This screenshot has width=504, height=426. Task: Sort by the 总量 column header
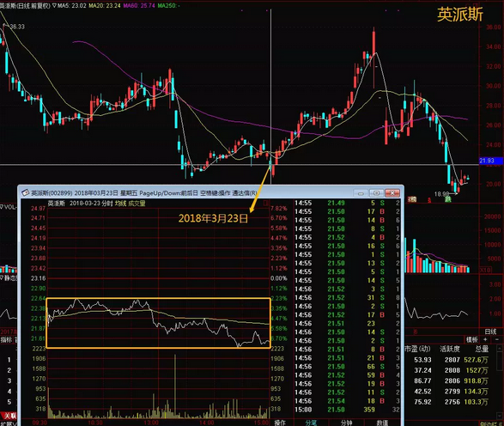pos(481,349)
